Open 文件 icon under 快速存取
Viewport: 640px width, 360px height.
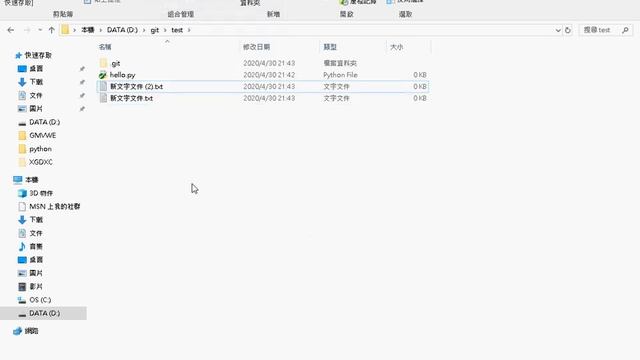22,96
